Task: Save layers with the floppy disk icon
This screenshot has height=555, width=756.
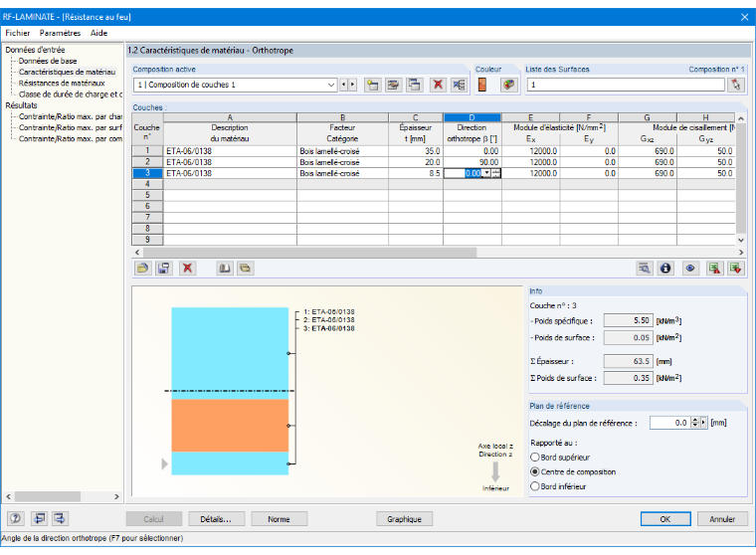Action: [164, 269]
